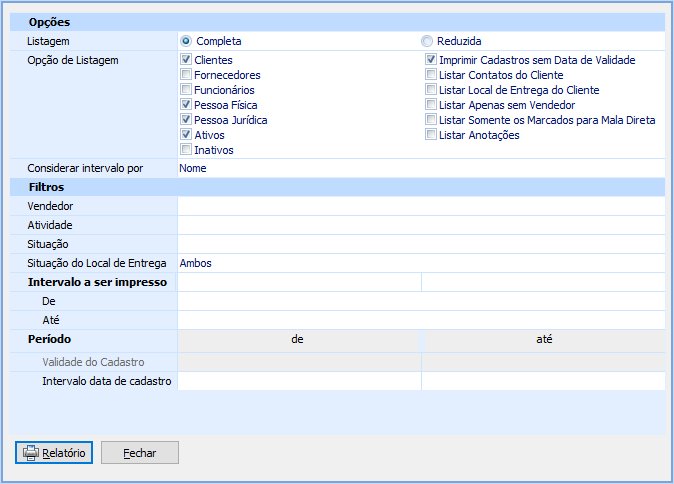
Task: Click the printer icon on Relatório button
Action: pyautogui.click(x=31, y=453)
